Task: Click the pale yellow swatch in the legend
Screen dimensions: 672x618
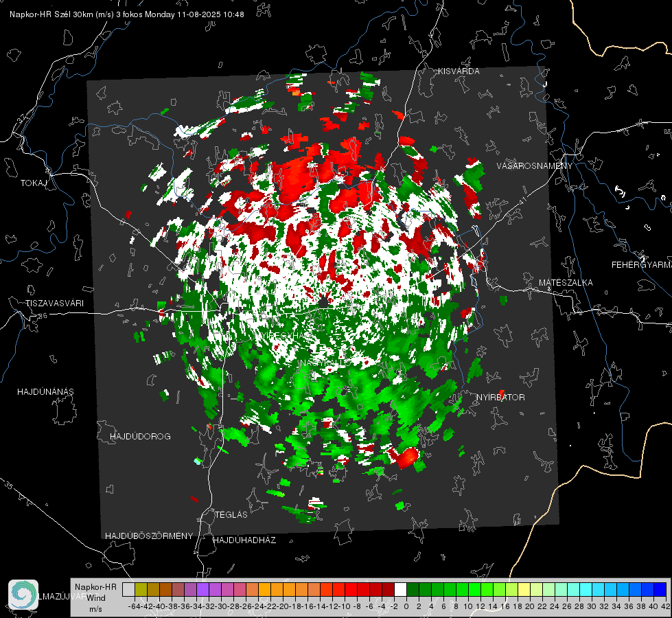Action: [x=524, y=590]
